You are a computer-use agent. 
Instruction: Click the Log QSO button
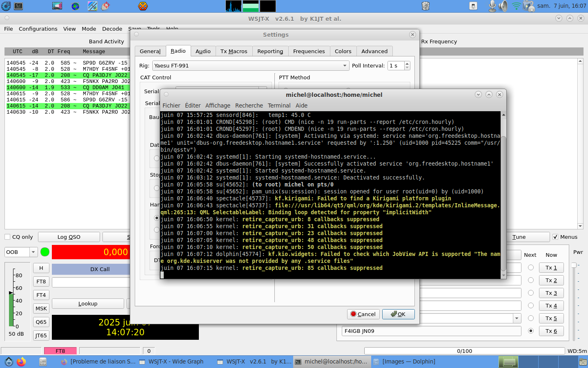(x=69, y=237)
